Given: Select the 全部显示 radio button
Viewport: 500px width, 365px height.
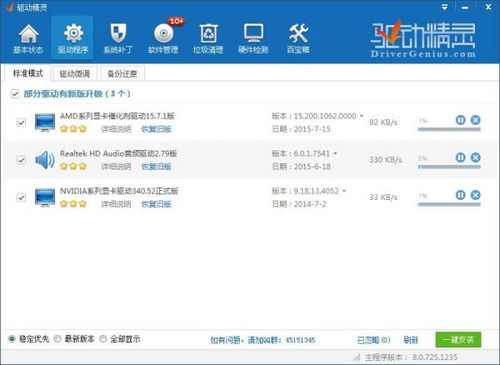Looking at the screenshot, I should click(x=103, y=339).
